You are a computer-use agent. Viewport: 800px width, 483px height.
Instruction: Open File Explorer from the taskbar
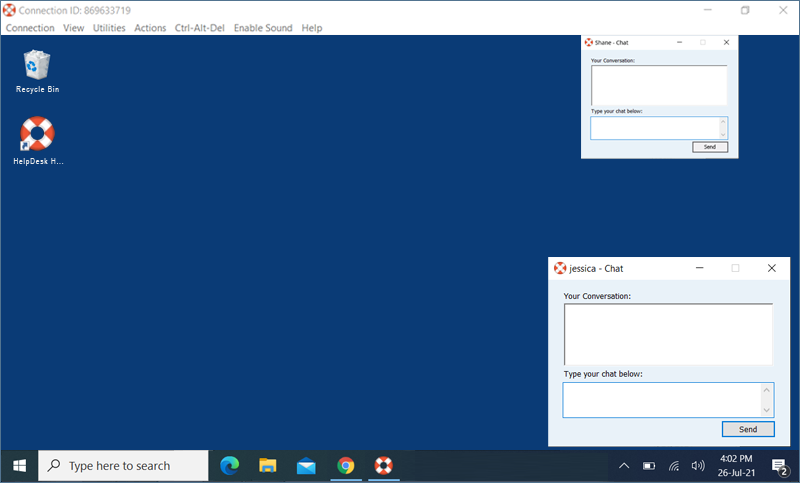click(x=268, y=465)
